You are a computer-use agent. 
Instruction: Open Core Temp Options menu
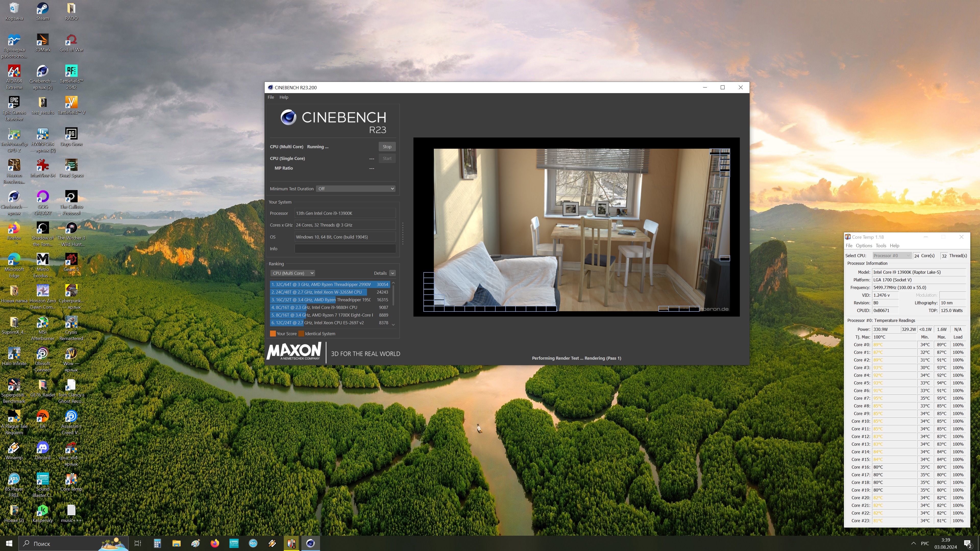pos(864,246)
